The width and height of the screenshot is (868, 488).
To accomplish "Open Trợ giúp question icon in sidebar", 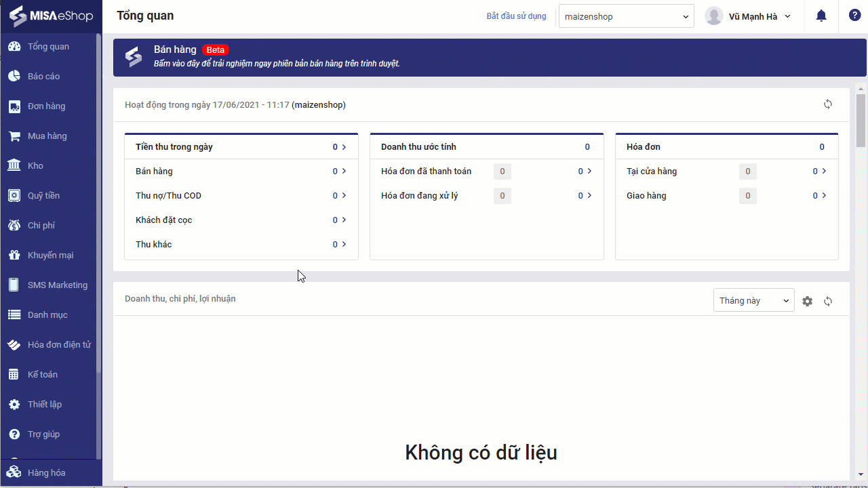I will tap(14, 434).
